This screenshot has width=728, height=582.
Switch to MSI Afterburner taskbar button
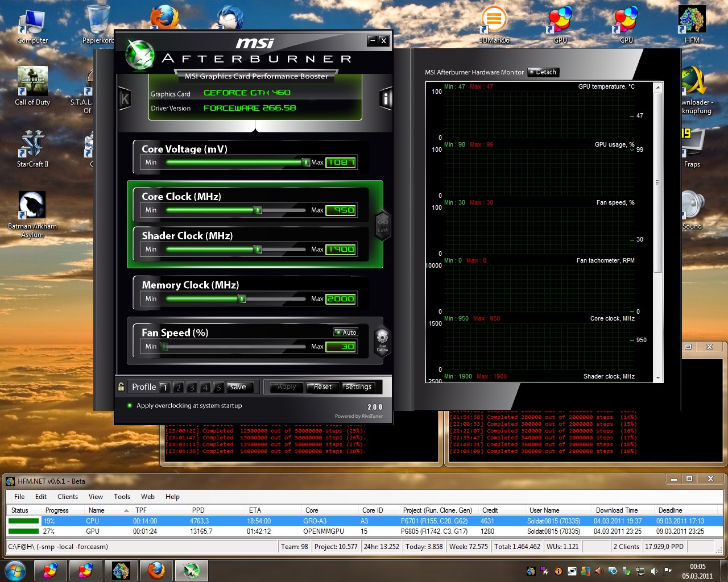pos(191,570)
